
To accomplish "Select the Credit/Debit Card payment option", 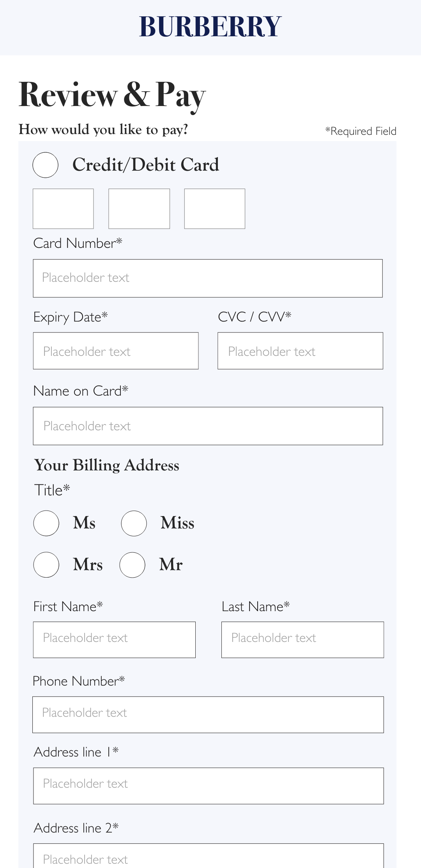I will click(46, 165).
